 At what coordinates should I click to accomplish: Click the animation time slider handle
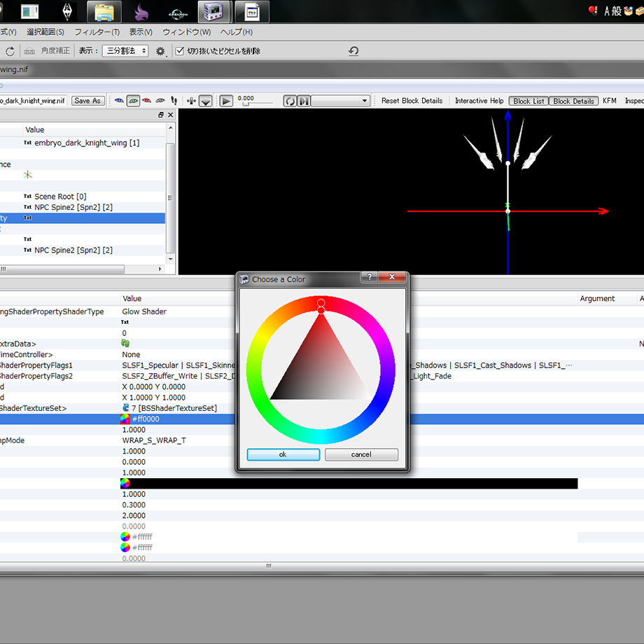246,104
